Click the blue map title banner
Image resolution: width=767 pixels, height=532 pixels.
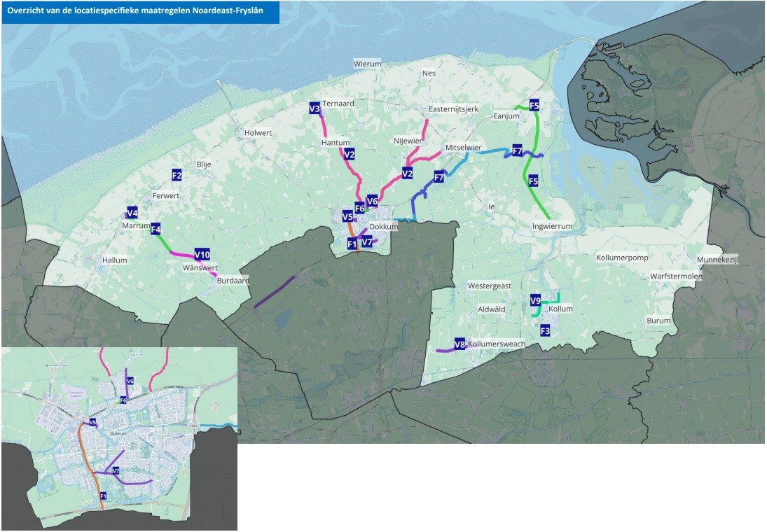140,12
